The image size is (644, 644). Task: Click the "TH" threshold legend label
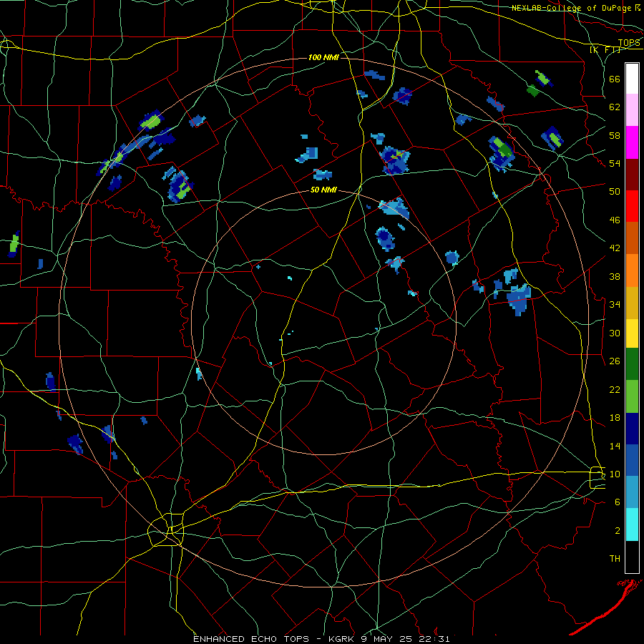615,559
